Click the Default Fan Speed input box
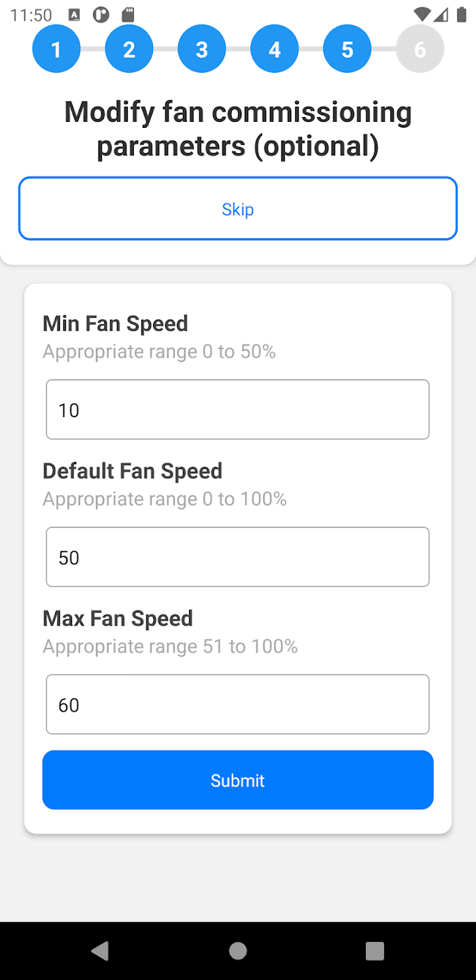This screenshot has height=980, width=476. [238, 557]
